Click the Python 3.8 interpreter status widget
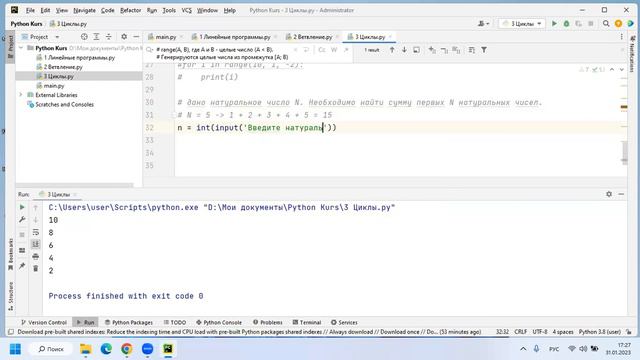 [x=600, y=332]
